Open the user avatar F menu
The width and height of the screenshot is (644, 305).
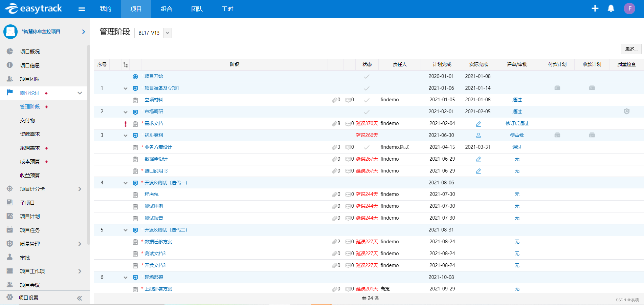tap(629, 8)
